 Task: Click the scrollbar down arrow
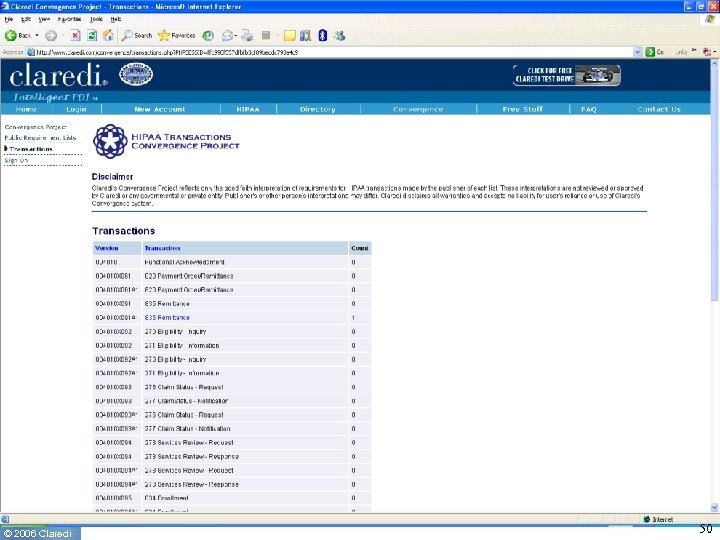tap(714, 508)
